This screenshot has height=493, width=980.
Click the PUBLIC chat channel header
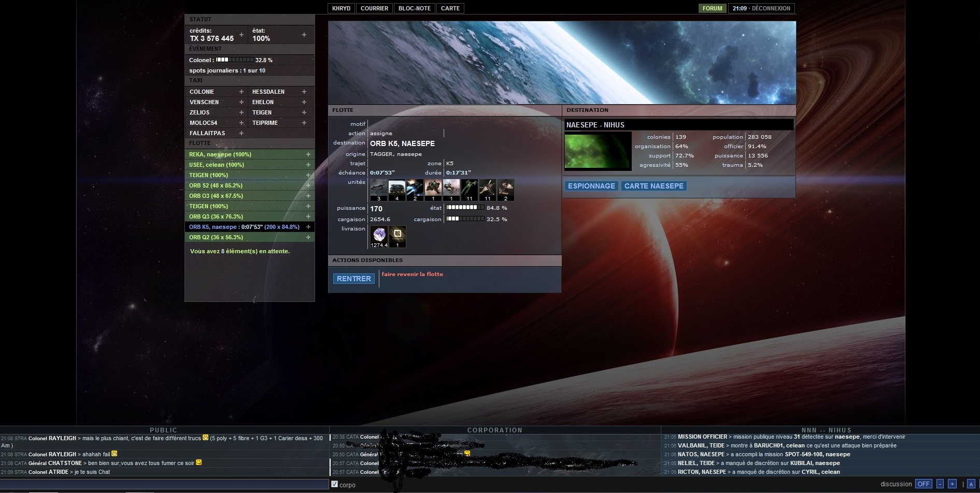[164, 430]
